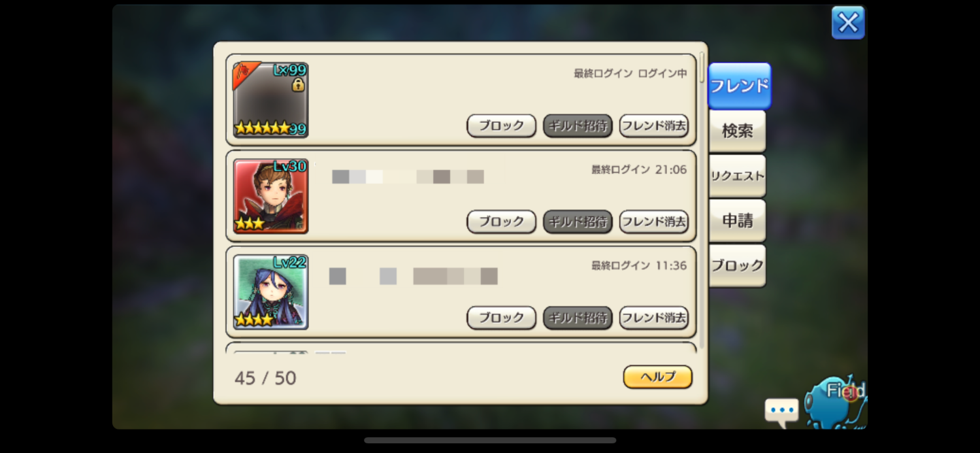
Task: Click ギルド招待 for the Lv99 friend
Action: (578, 126)
